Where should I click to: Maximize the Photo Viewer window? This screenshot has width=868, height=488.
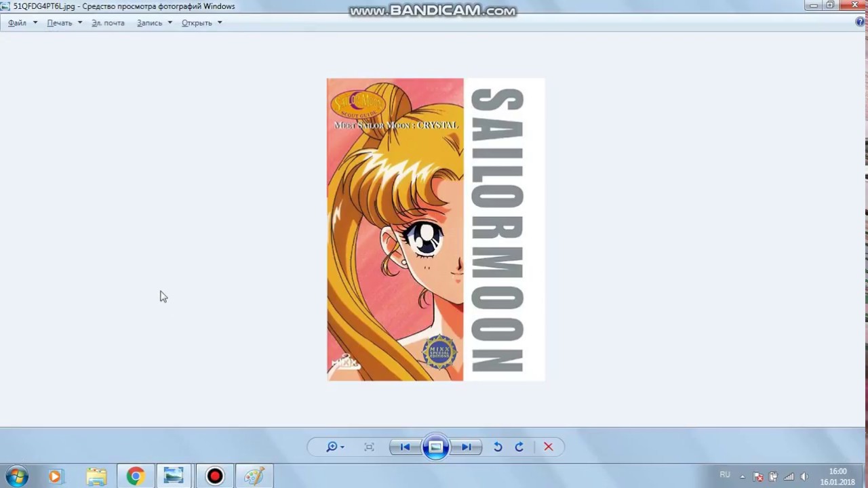point(831,5)
